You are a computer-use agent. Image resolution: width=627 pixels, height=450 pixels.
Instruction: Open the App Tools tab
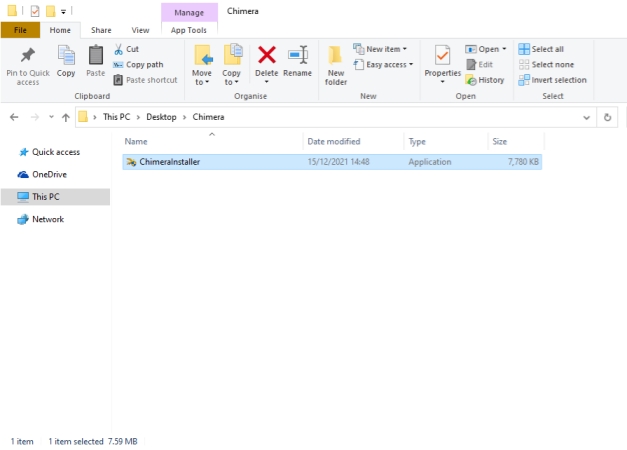[x=189, y=30]
